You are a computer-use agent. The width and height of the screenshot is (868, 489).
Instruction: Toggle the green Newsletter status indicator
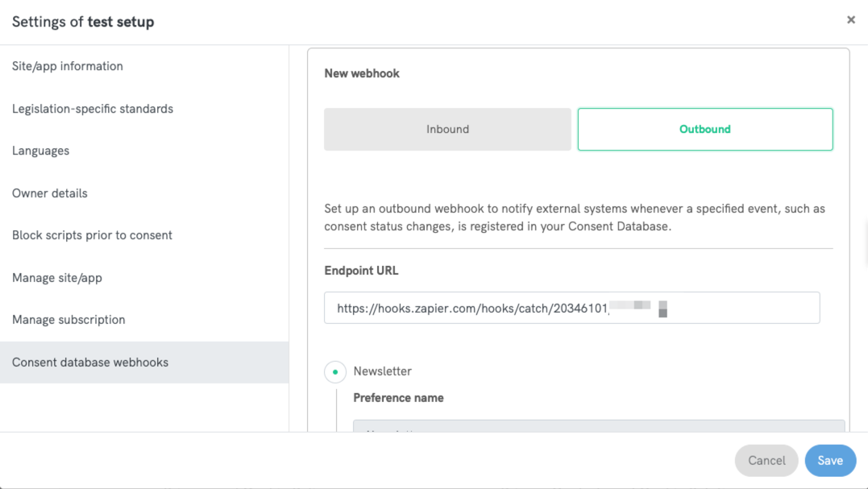click(x=334, y=371)
